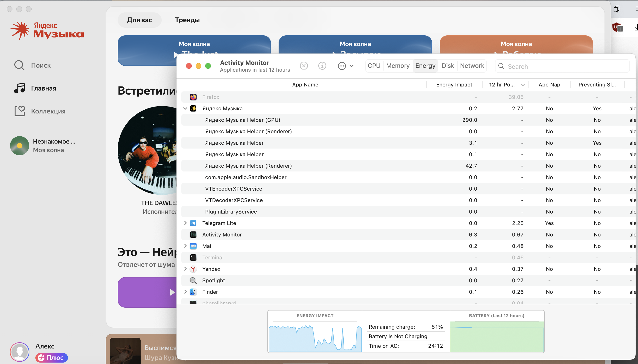Viewport: 638px width, 364px height.
Task: Click the red shield extension icon with badge
Action: [617, 27]
